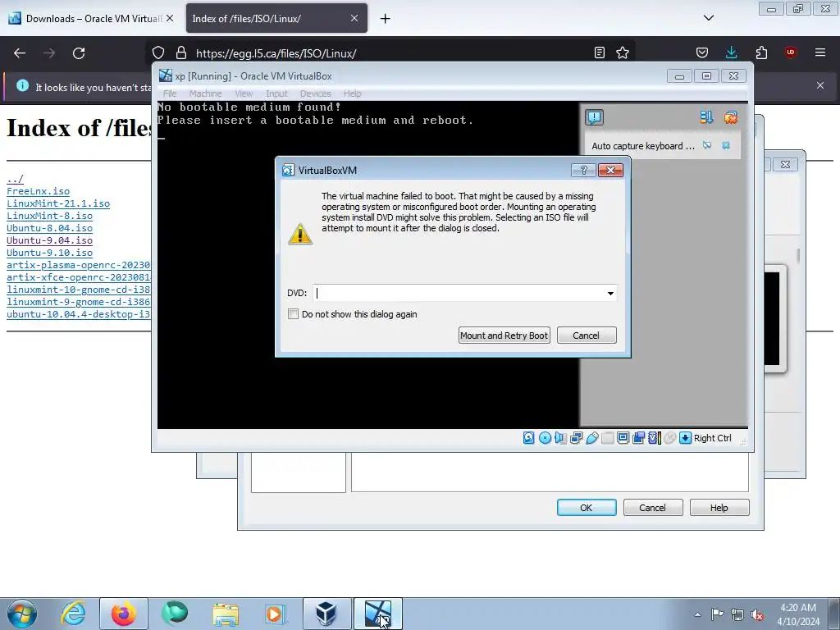Go back in Firefox history
Viewport: 840px width, 630px height.
coord(20,53)
